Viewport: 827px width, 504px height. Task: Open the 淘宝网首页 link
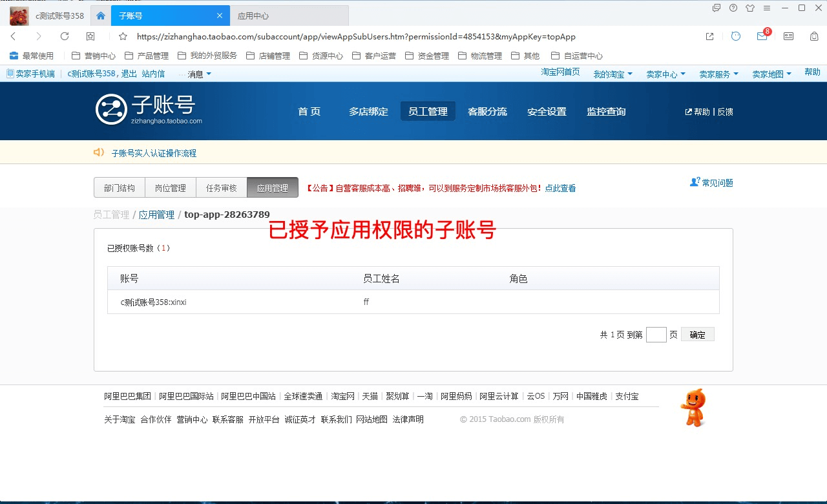(x=561, y=72)
